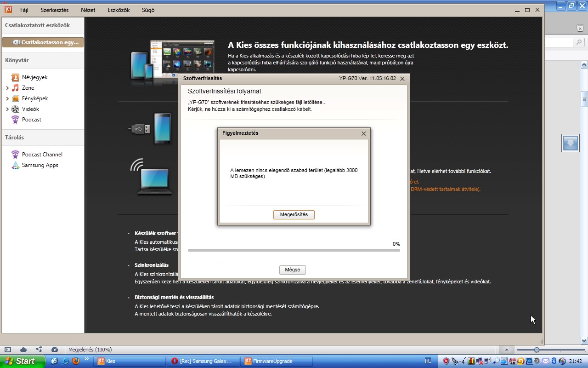The width and height of the screenshot is (588, 368).
Task: Click the download arrow button in the background window
Action: [571, 143]
